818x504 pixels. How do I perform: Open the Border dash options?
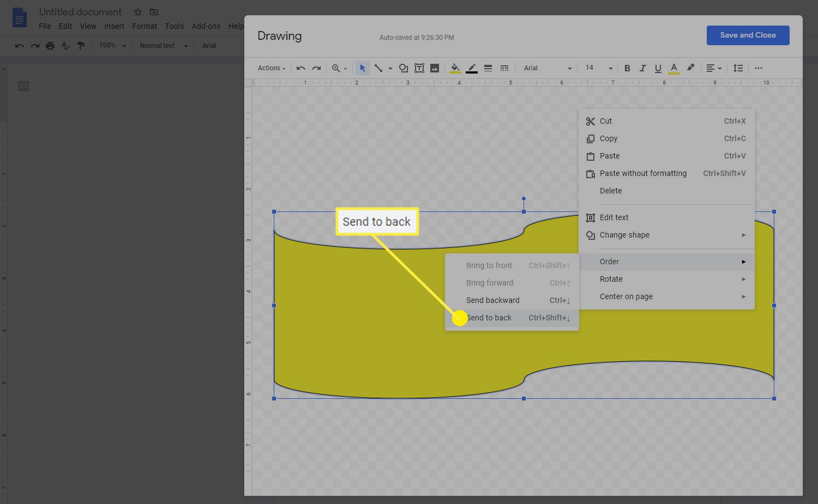504,68
